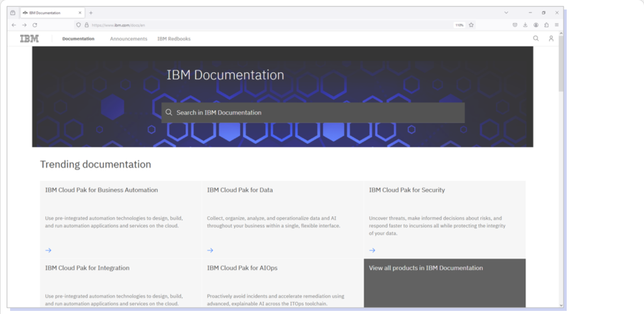Click arrow under Cloud Pak for Business Automation
Image resolution: width=644 pixels, height=314 pixels.
[48, 250]
